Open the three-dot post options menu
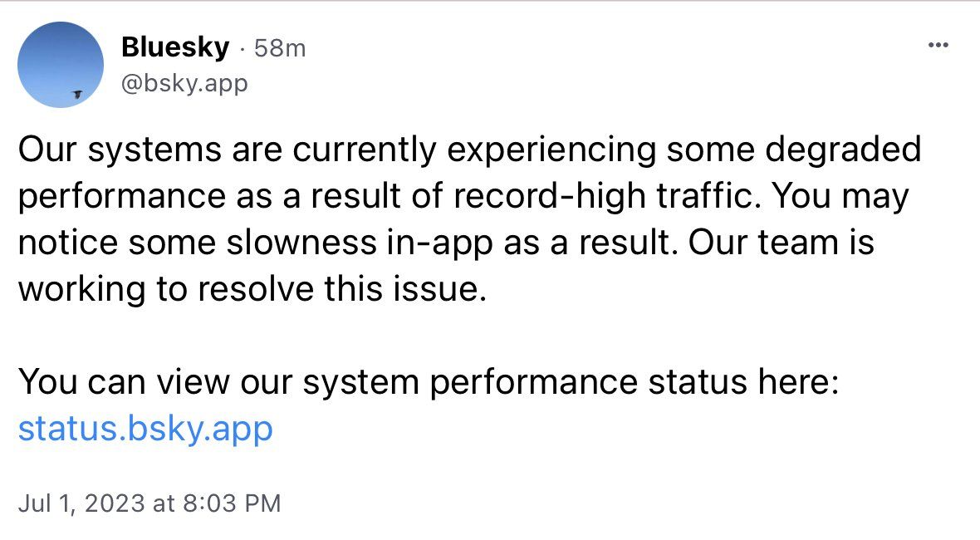The image size is (980, 540). (938, 44)
